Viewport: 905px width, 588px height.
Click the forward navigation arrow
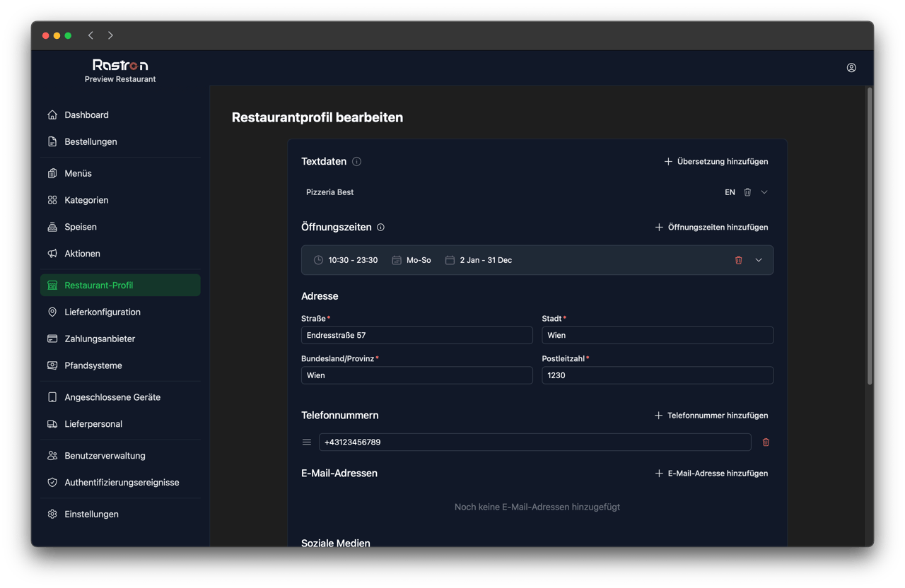coord(110,35)
